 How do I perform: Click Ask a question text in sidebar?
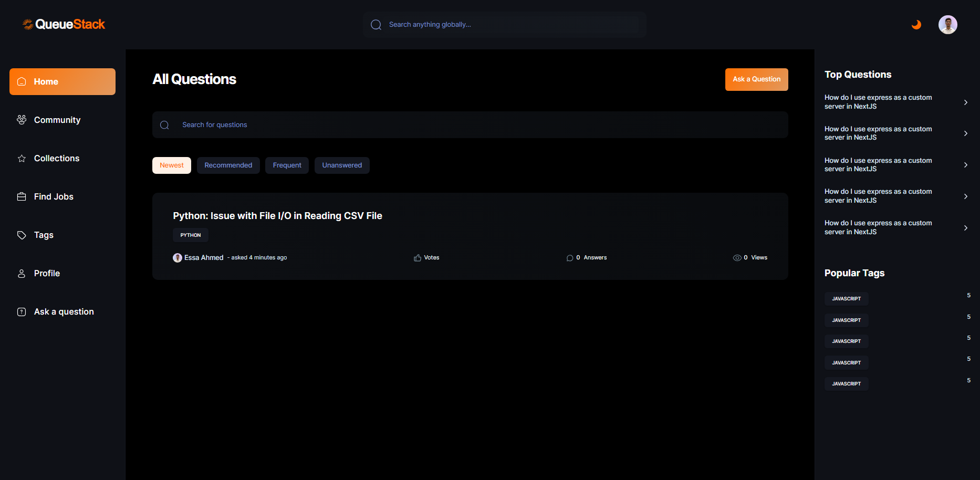[x=64, y=311]
